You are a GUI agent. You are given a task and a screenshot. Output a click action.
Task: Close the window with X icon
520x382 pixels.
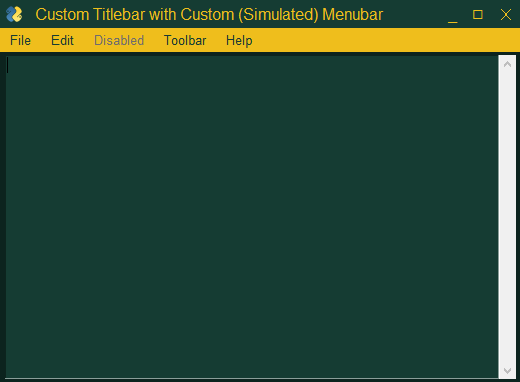tap(506, 14)
